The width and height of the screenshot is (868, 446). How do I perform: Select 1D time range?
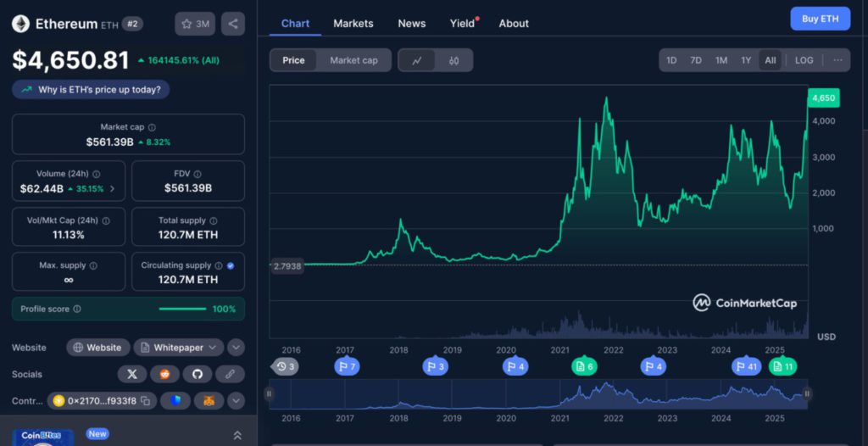671,60
